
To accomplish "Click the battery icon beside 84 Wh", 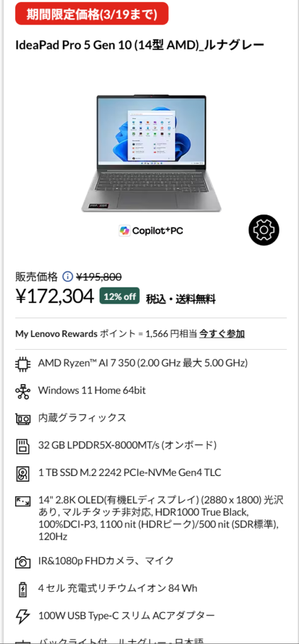I will tap(23, 589).
